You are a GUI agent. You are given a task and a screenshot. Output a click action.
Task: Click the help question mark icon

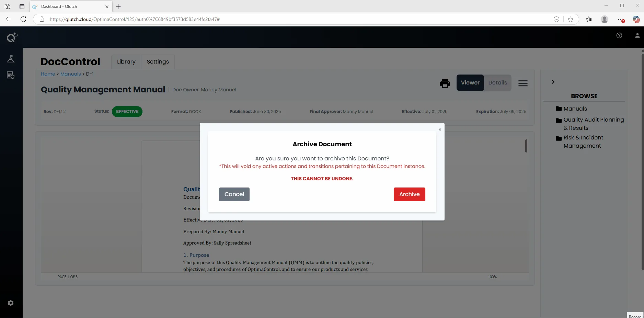tap(619, 35)
